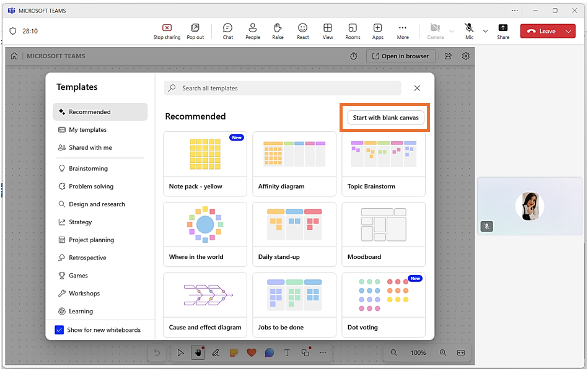Select the Brainstorming template category

[88, 168]
